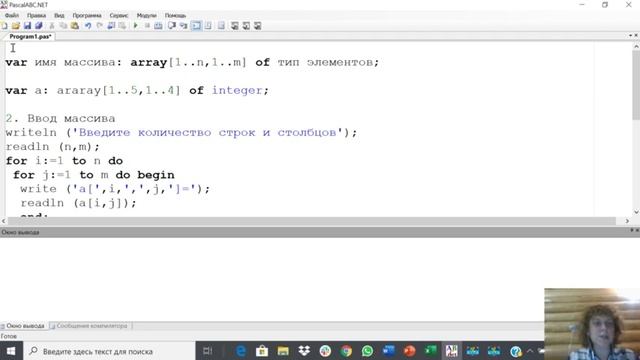Click the 'readln (a[i,j]);' line
The width and height of the screenshot is (640, 360).
[79, 203]
